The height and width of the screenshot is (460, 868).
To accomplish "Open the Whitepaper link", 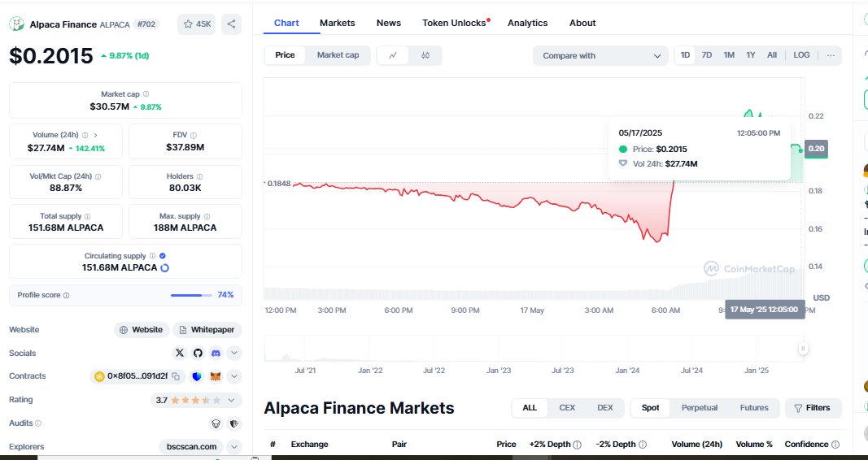I will click(x=207, y=330).
